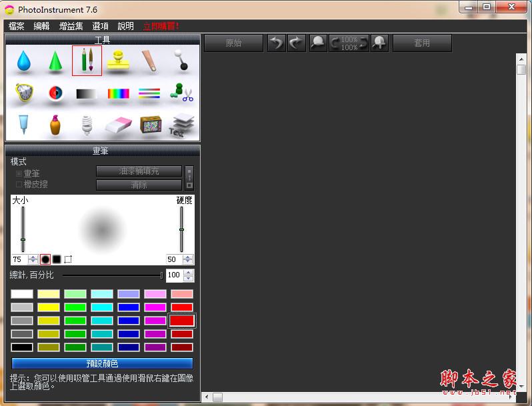Image resolution: width=532 pixels, height=406 pixels.
Task: Pick the magenta swatch in second row
Action: pos(155,307)
